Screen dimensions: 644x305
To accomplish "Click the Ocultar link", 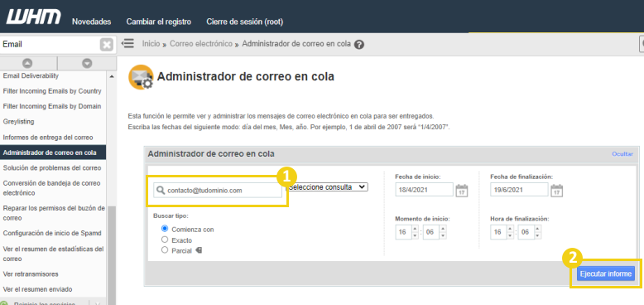I will (x=622, y=154).
